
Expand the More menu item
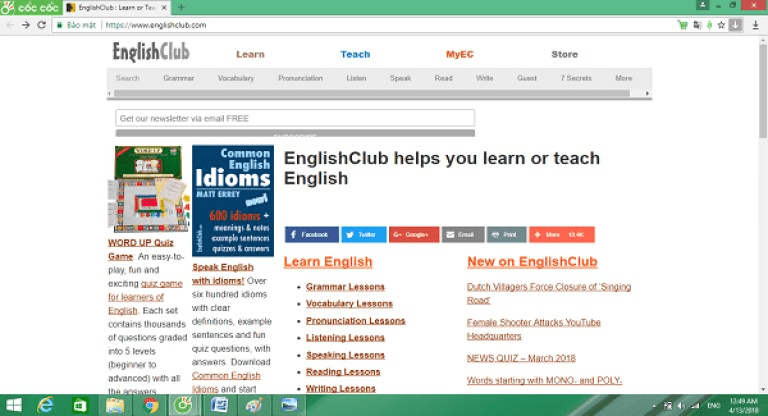pos(624,78)
